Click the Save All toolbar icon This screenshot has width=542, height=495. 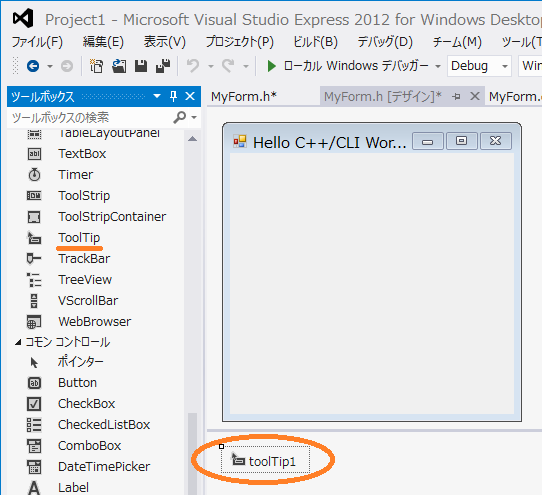[x=163, y=66]
